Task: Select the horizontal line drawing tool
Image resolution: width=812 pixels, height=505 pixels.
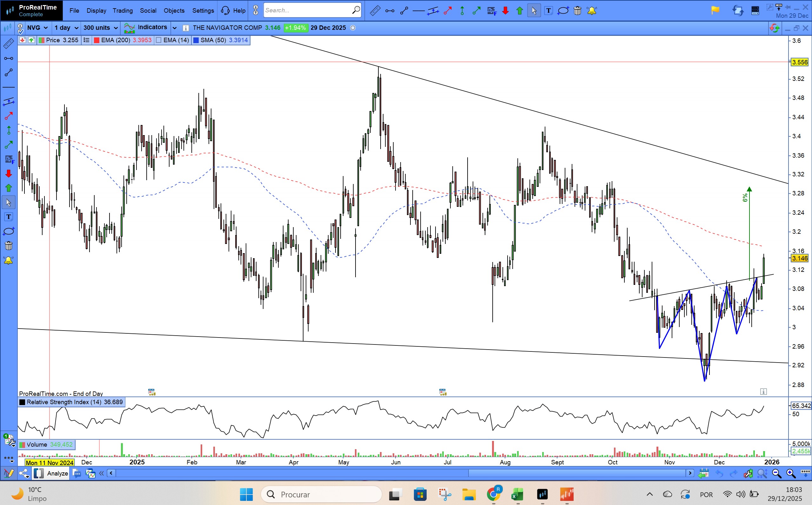Action: (x=418, y=11)
